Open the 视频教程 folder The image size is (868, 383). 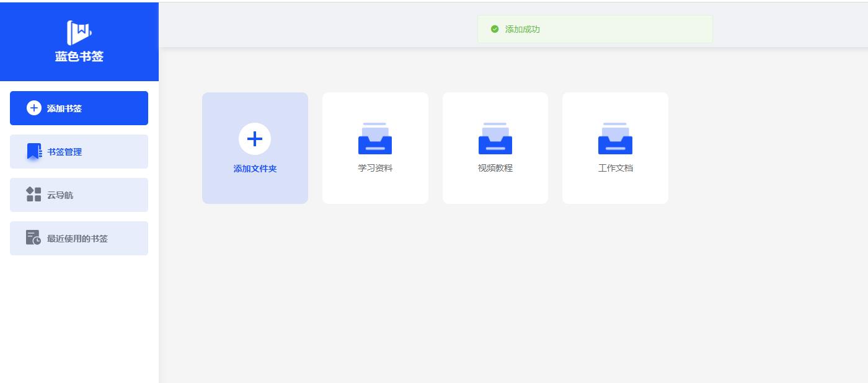(495, 148)
